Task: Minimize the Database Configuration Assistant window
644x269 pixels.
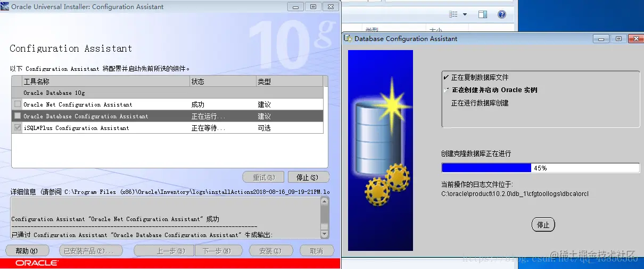Action: click(x=601, y=38)
